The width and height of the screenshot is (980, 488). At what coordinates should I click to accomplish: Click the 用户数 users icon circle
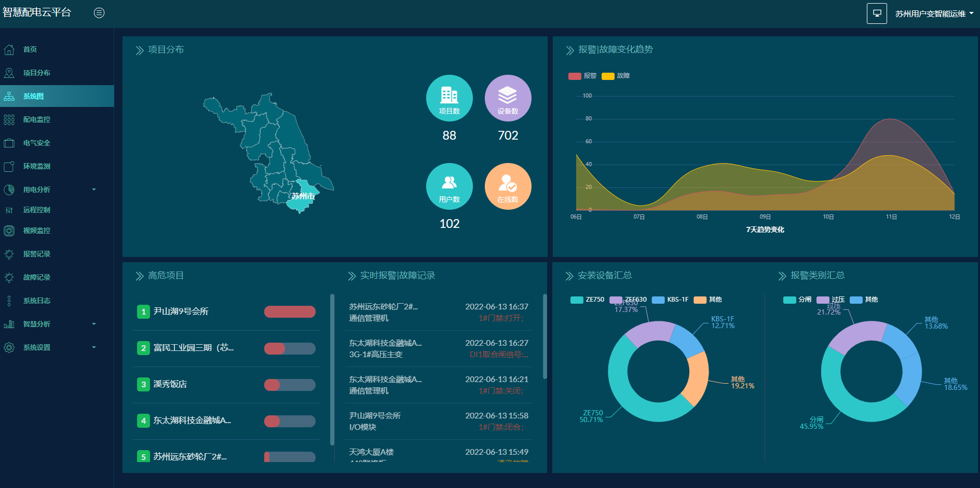click(449, 186)
